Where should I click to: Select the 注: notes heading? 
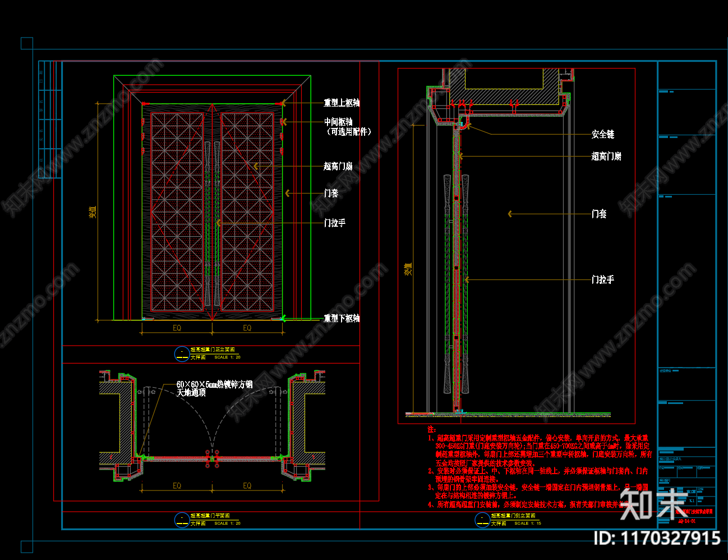click(x=431, y=429)
